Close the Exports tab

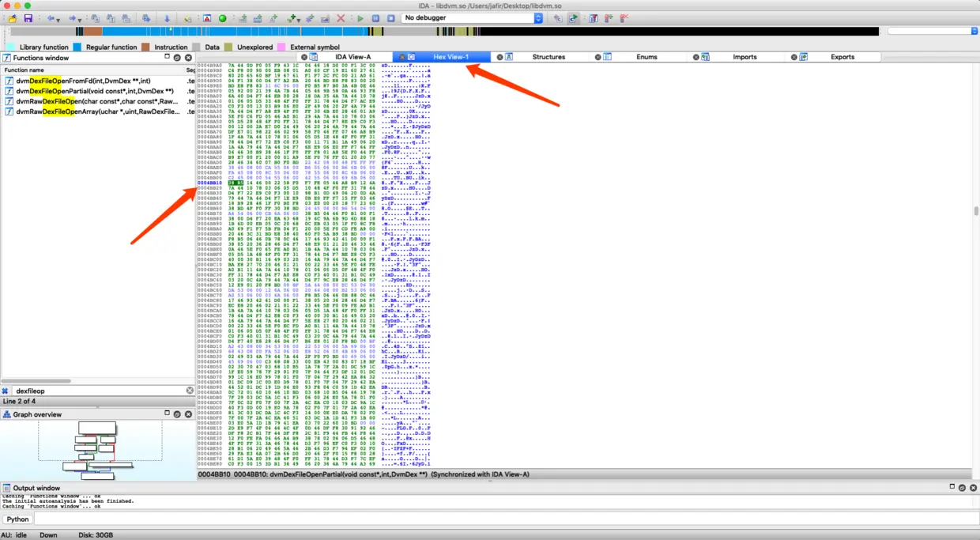[793, 57]
